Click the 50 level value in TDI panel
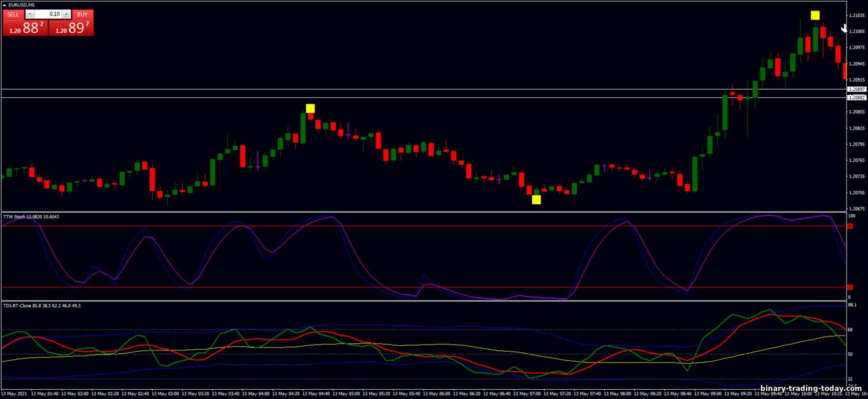This screenshot has height=399, width=868. pos(850,354)
